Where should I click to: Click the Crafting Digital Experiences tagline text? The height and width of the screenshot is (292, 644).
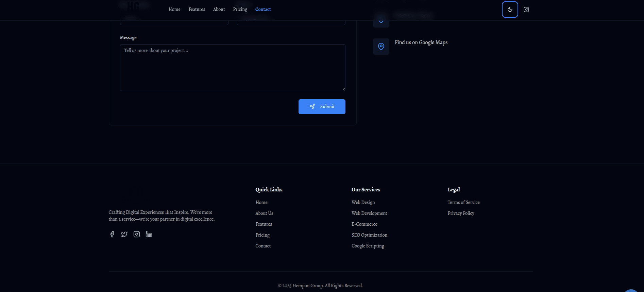point(162,216)
